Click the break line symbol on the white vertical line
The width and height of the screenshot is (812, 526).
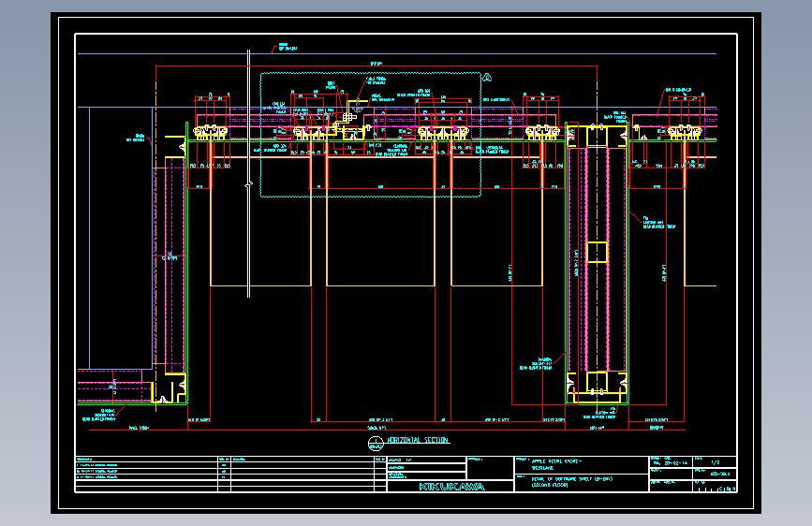tap(248, 184)
